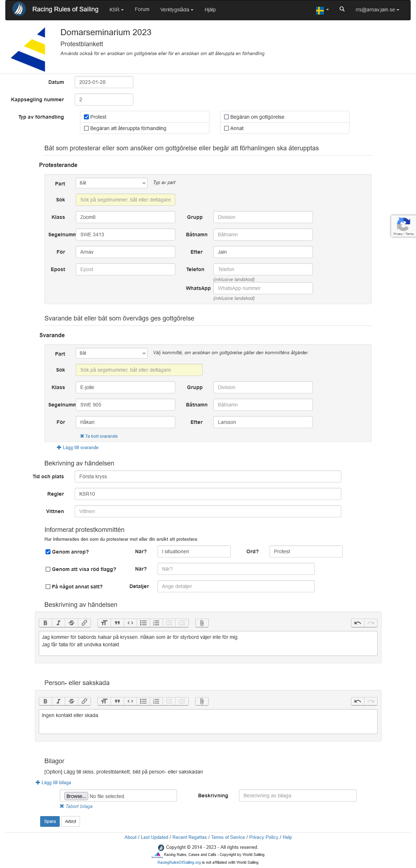
Task: Apply strikethrough in Beskrivning av händelsen editor
Action: tap(71, 623)
